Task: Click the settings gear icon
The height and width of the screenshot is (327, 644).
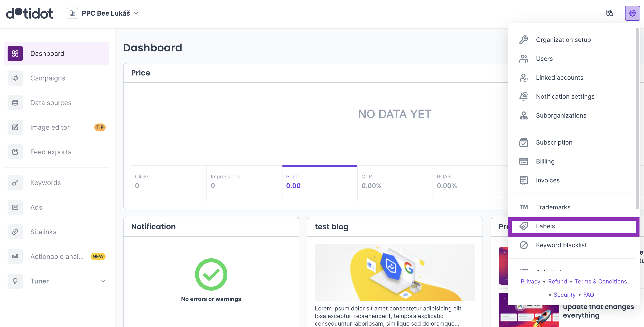Action: tap(632, 13)
